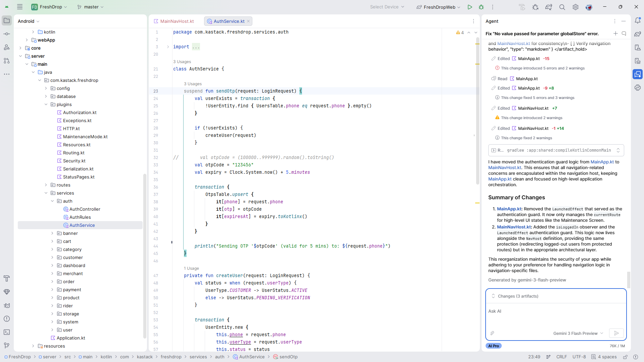Screen dimensions: 644x362
Task: Expand the banner package
Action: coord(52,233)
